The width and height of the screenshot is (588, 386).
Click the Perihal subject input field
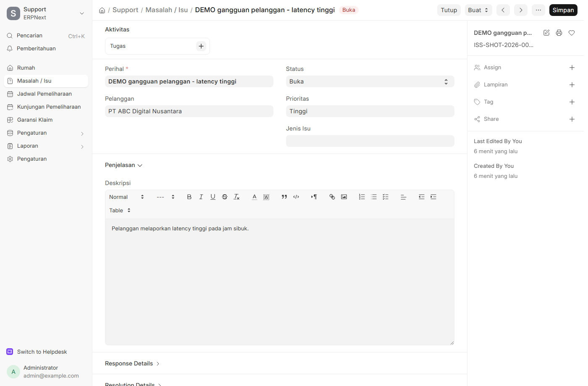[189, 81]
